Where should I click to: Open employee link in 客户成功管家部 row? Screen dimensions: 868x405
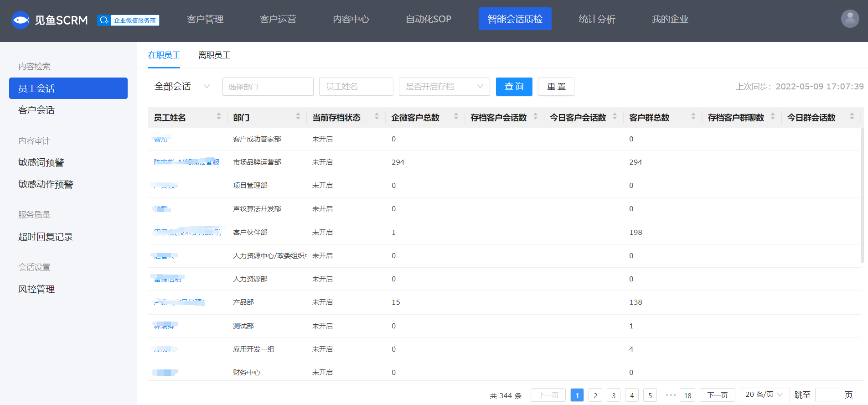[161, 139]
